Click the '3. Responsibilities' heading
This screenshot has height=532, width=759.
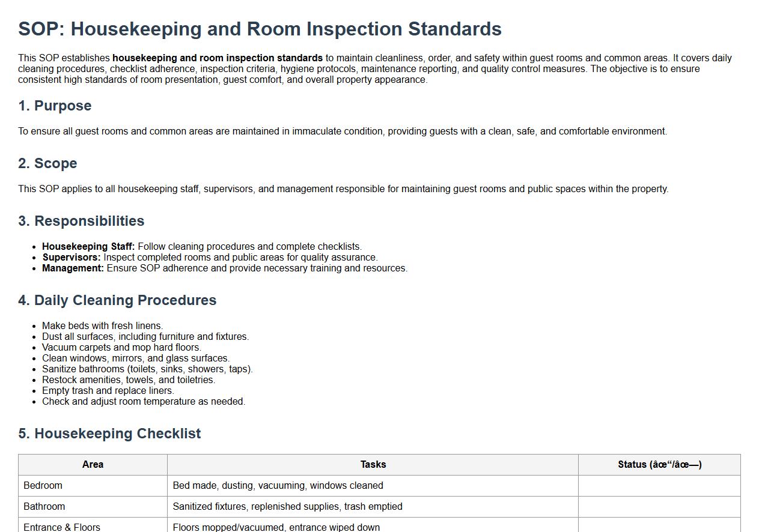81,221
